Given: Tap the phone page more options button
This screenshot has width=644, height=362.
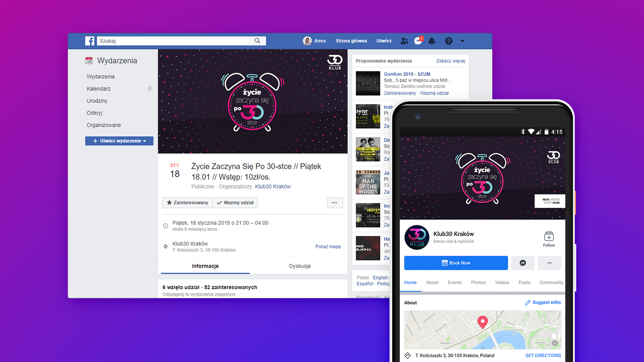Looking at the screenshot, I should click(549, 263).
